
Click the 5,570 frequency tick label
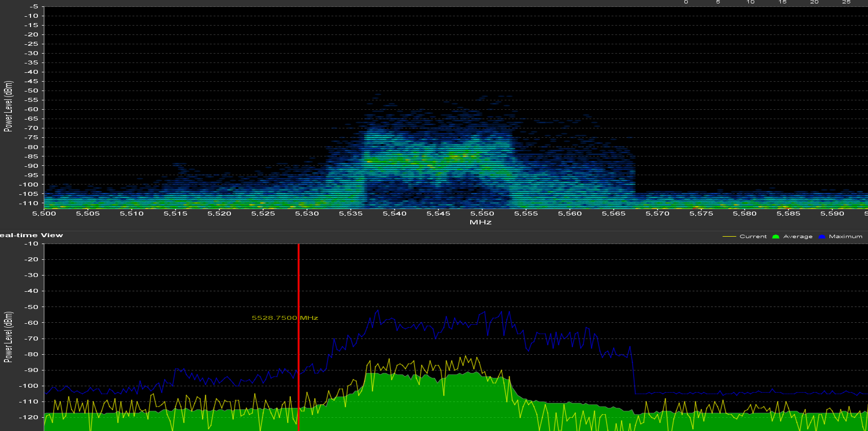pos(658,214)
